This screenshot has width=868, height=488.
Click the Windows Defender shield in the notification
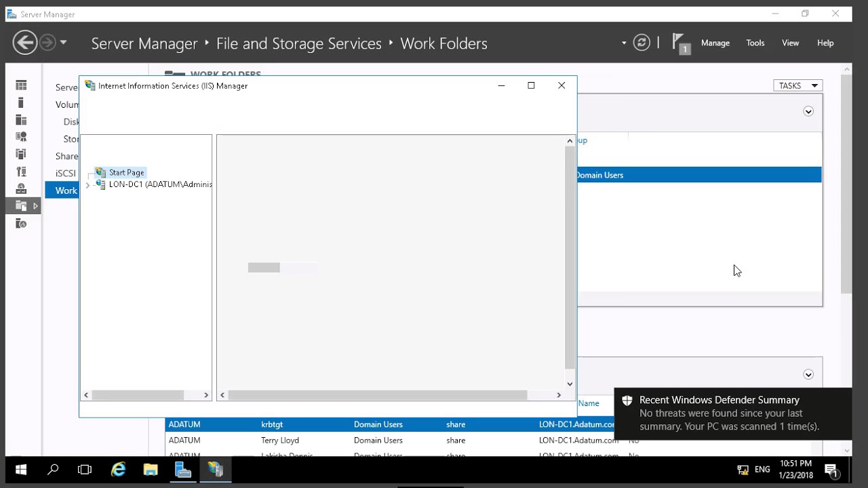627,401
